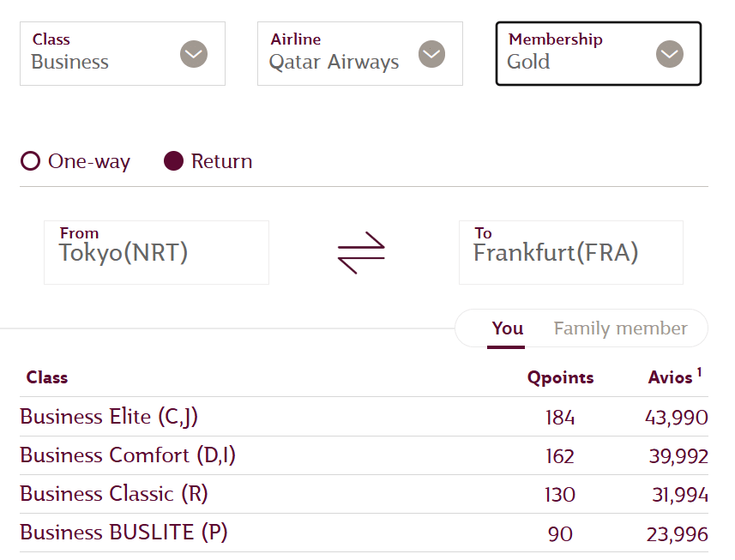Switch to the You tab
Image resolution: width=735 pixels, height=560 pixels.
[x=507, y=328]
